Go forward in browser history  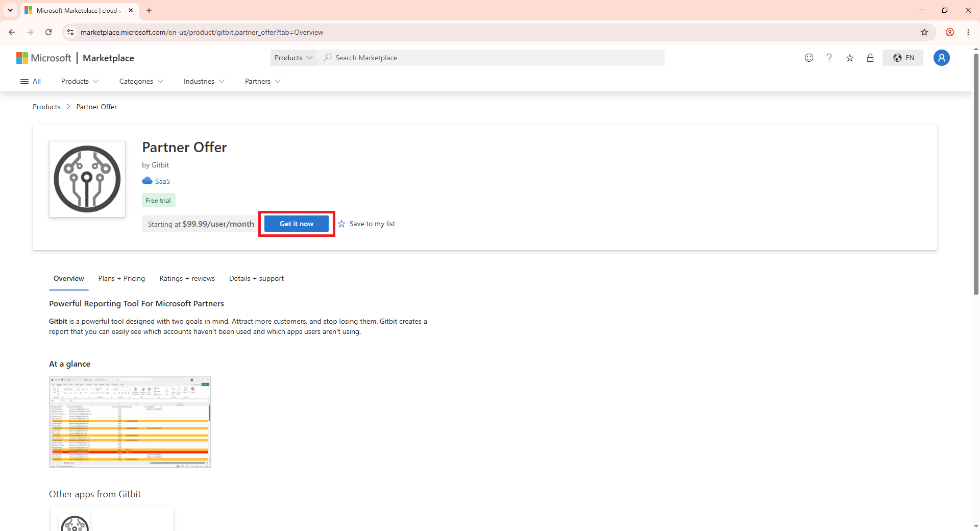[30, 32]
